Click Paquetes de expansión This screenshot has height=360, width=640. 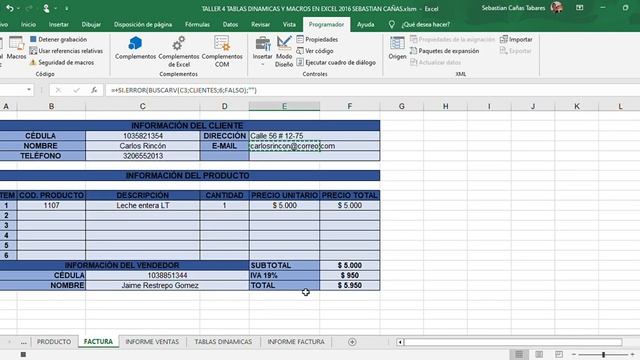[x=444, y=51]
